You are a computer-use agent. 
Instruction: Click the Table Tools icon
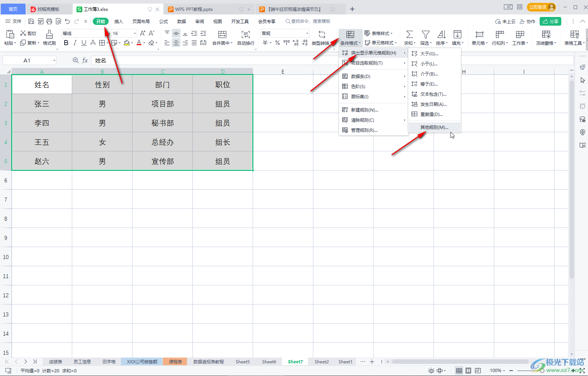(575, 34)
